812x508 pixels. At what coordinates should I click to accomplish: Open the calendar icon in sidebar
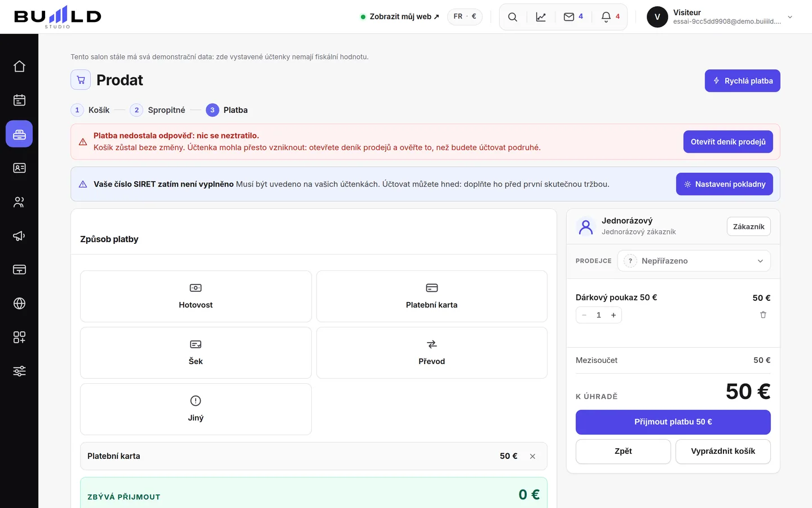click(19, 100)
